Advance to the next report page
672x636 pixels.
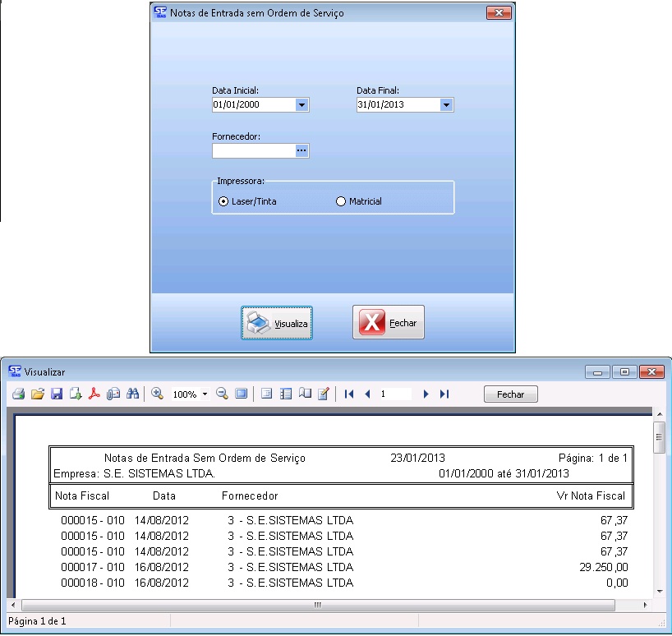(x=426, y=394)
